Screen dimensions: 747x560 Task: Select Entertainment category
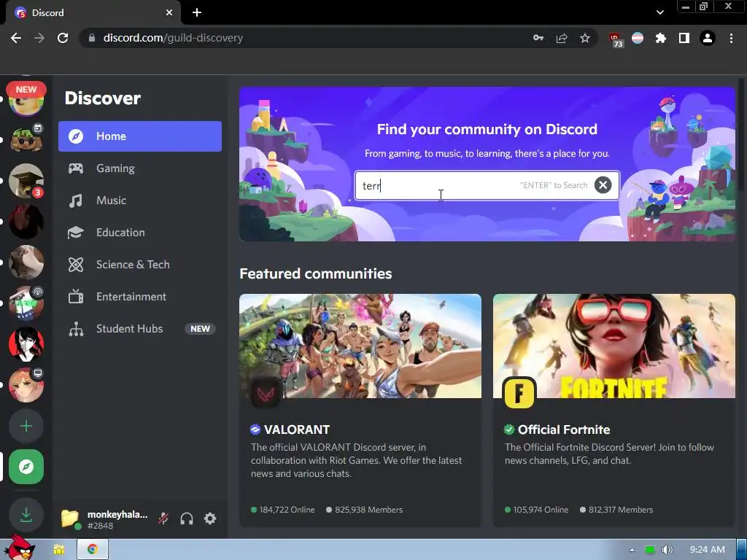pos(140,297)
